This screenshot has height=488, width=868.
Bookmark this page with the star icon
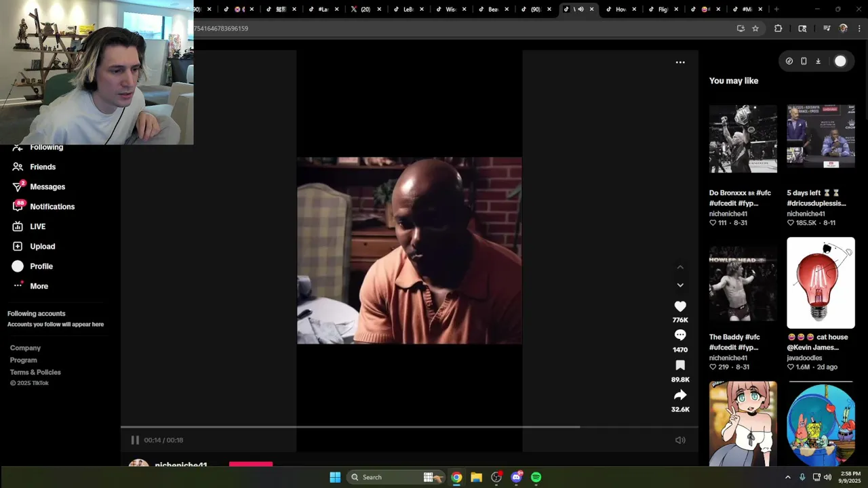pyautogui.click(x=755, y=28)
